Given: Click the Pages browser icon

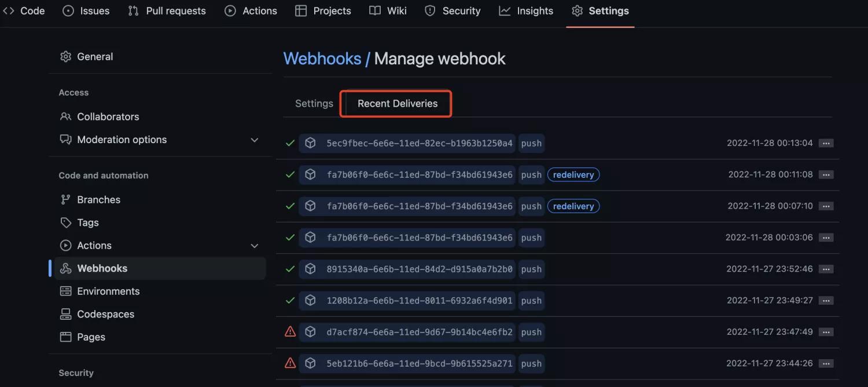Looking at the screenshot, I should click(66, 337).
